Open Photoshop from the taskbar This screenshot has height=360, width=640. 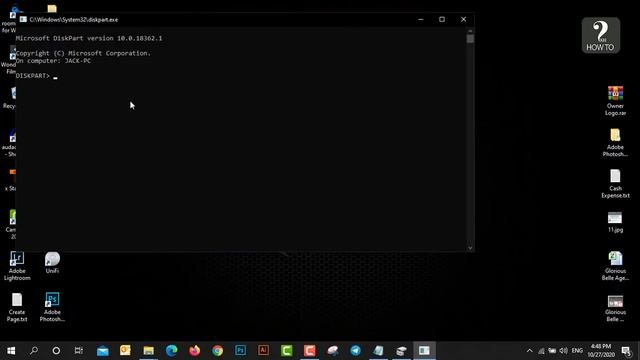(240, 351)
